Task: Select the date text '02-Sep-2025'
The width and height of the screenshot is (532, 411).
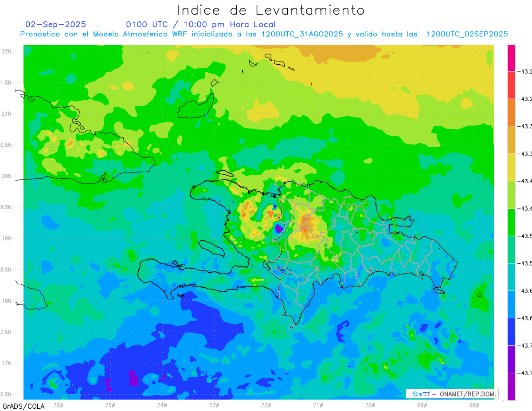Action: coord(56,24)
